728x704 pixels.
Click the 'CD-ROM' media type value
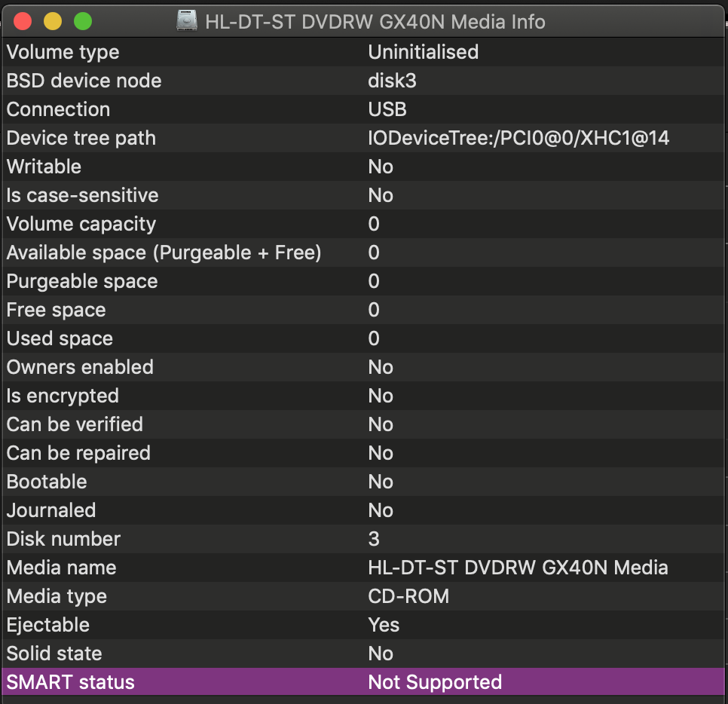408,596
